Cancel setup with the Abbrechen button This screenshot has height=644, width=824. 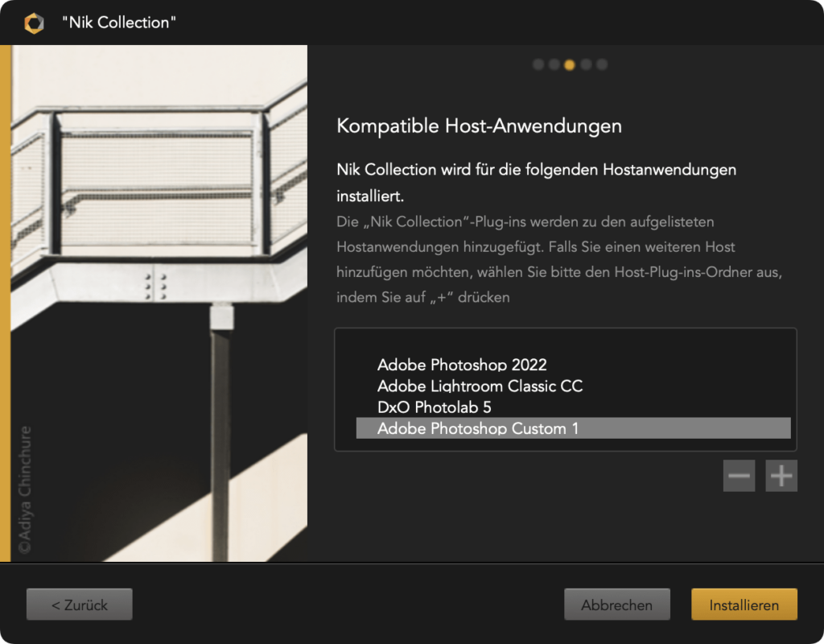click(617, 605)
